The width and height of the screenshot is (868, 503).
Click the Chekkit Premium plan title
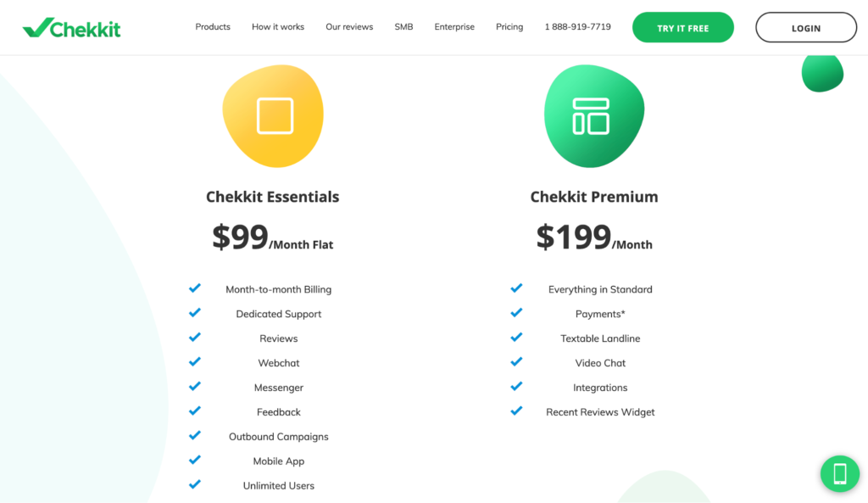[x=594, y=197]
